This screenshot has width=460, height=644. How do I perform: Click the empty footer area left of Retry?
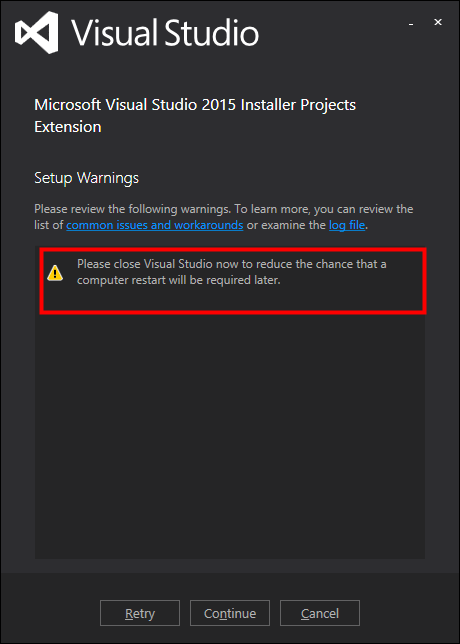[x=51, y=613]
